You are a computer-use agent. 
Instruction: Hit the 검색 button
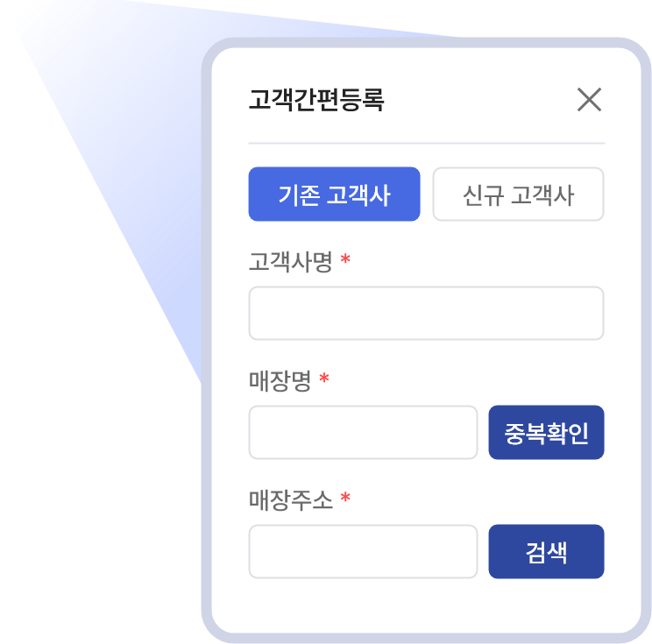546,551
